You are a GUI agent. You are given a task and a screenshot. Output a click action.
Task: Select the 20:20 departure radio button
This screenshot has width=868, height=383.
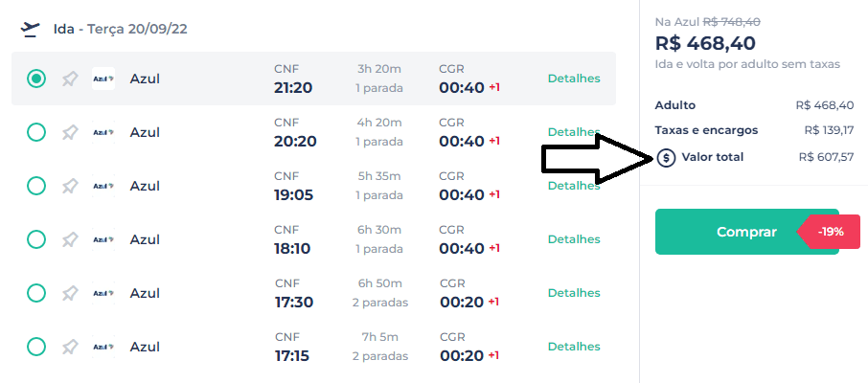(36, 132)
